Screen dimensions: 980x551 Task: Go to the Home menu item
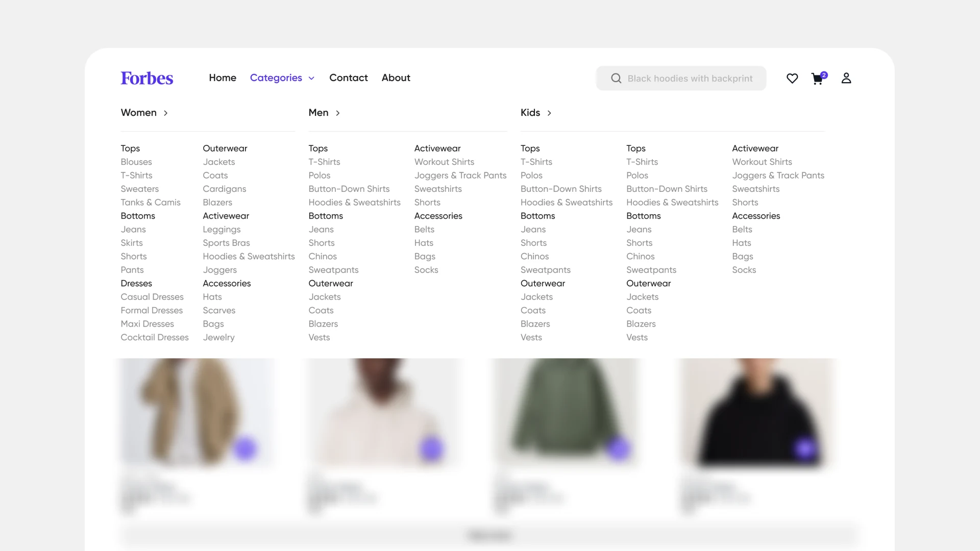coord(223,78)
